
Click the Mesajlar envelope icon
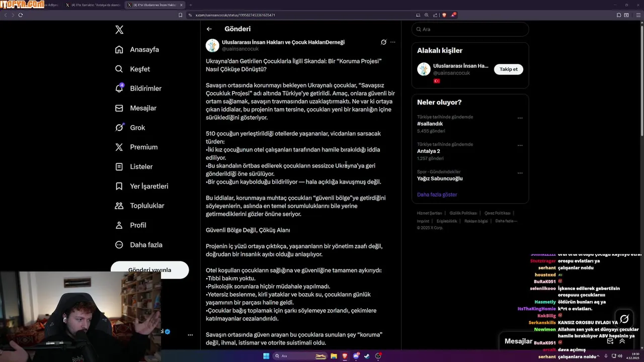[119, 108]
